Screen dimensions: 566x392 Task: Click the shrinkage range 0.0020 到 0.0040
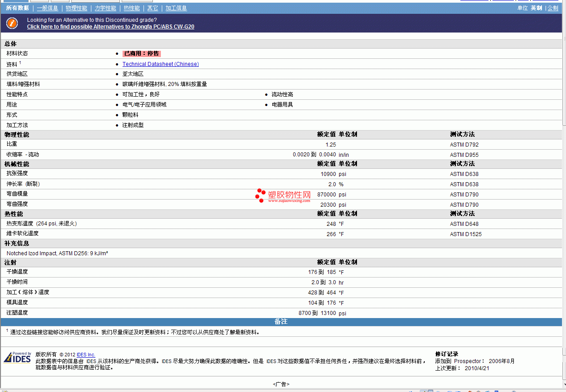point(314,155)
